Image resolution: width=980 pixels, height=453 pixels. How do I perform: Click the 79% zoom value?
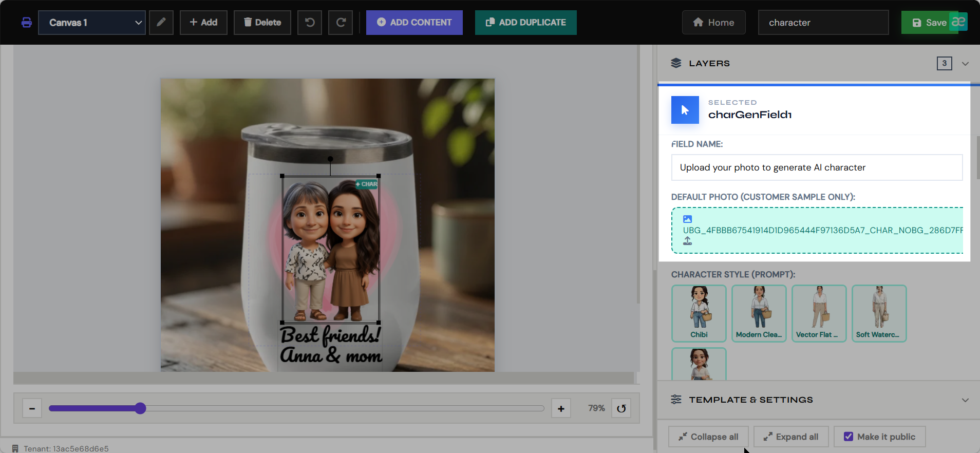click(x=596, y=408)
